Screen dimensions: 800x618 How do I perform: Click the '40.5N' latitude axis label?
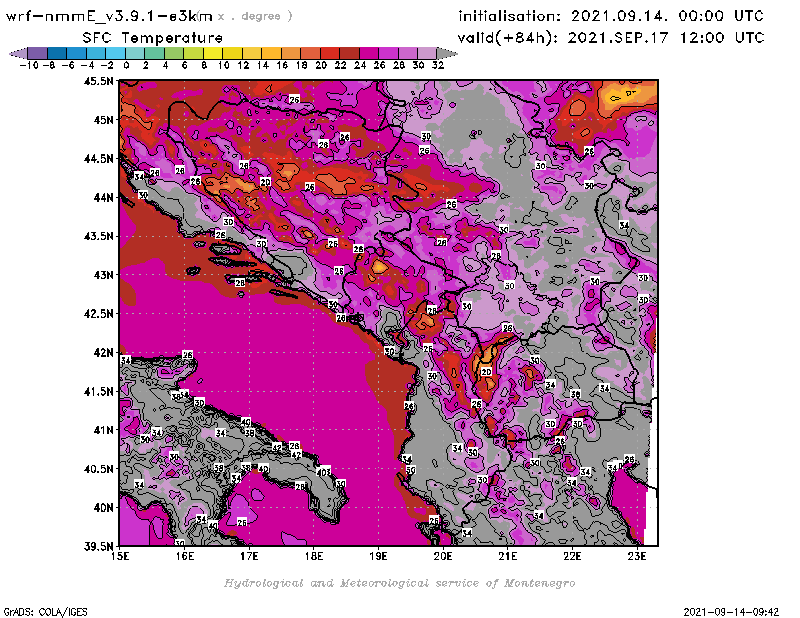pyautogui.click(x=98, y=469)
